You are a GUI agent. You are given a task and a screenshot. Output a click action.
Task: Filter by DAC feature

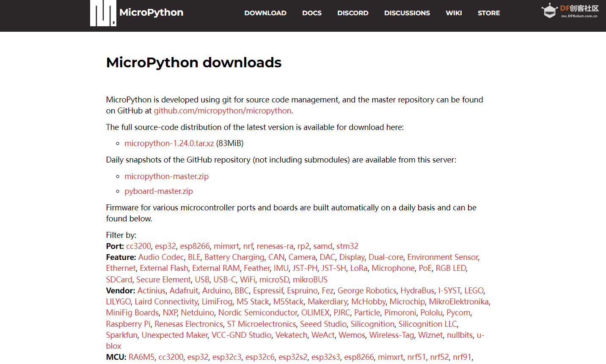tap(328, 257)
